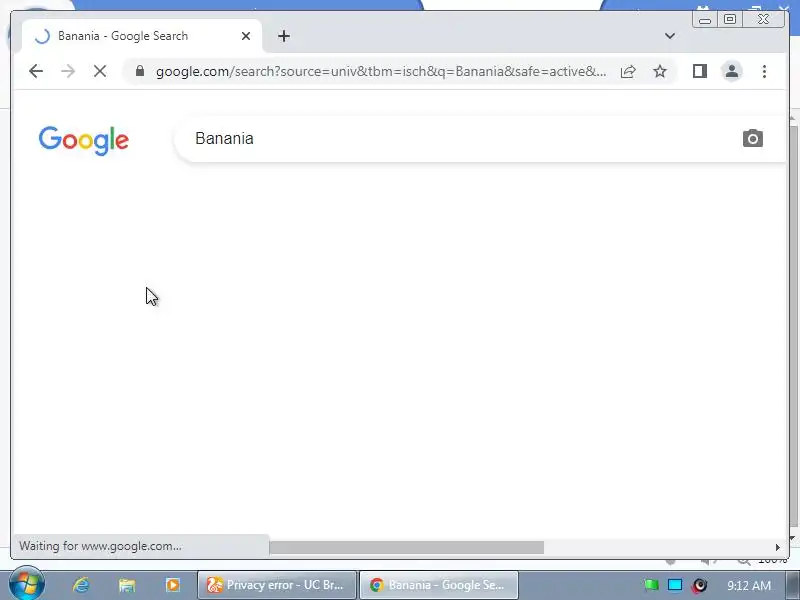Stop loading the page
Viewport: 800px width, 600px height.
[100, 71]
